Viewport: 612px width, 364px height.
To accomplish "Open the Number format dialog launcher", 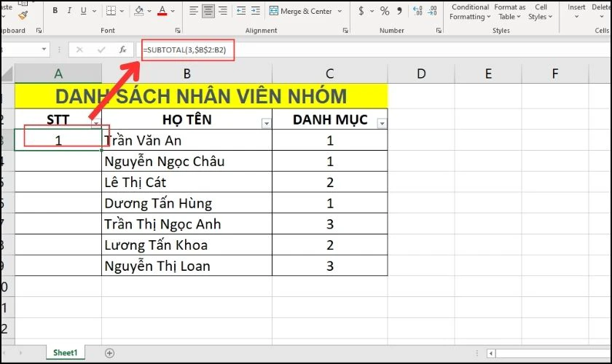I will pyautogui.click(x=439, y=31).
